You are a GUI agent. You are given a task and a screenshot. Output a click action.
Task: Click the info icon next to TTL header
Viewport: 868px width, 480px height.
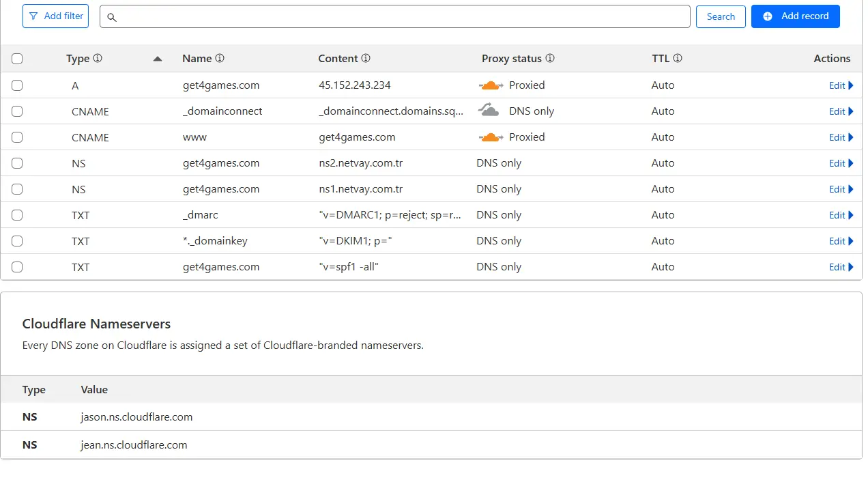pyautogui.click(x=678, y=59)
